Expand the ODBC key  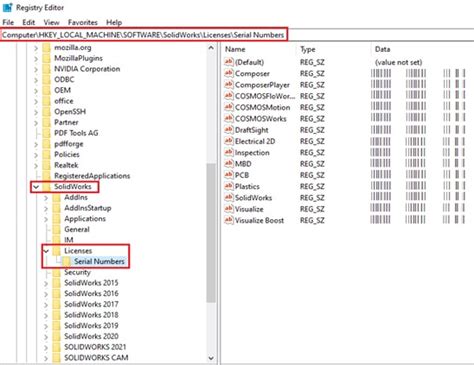(36, 80)
